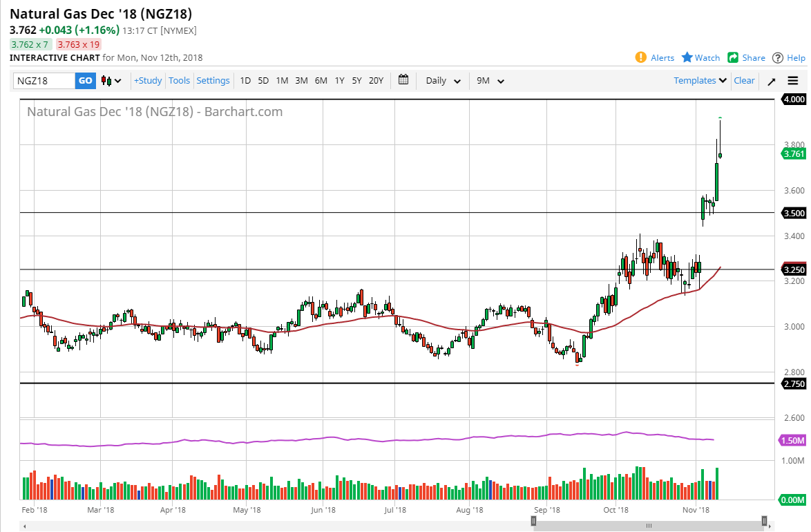Click the 1.50M open interest label
The height and width of the screenshot is (532, 811).
click(x=793, y=440)
